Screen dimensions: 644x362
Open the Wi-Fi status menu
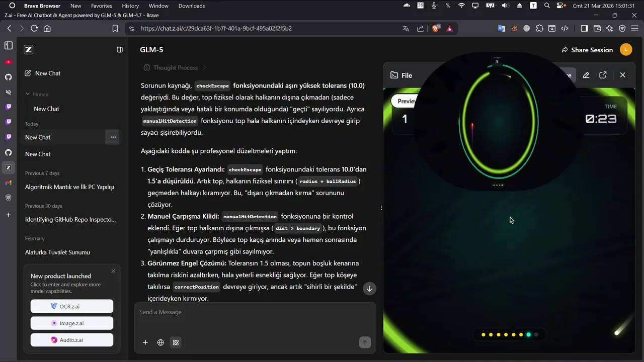(461, 6)
